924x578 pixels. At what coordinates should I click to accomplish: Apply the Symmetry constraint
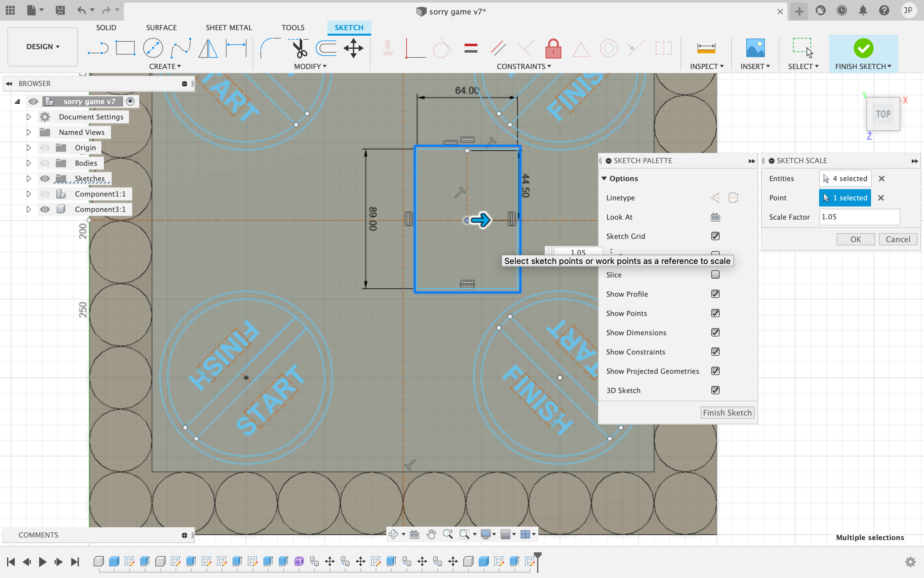click(663, 48)
